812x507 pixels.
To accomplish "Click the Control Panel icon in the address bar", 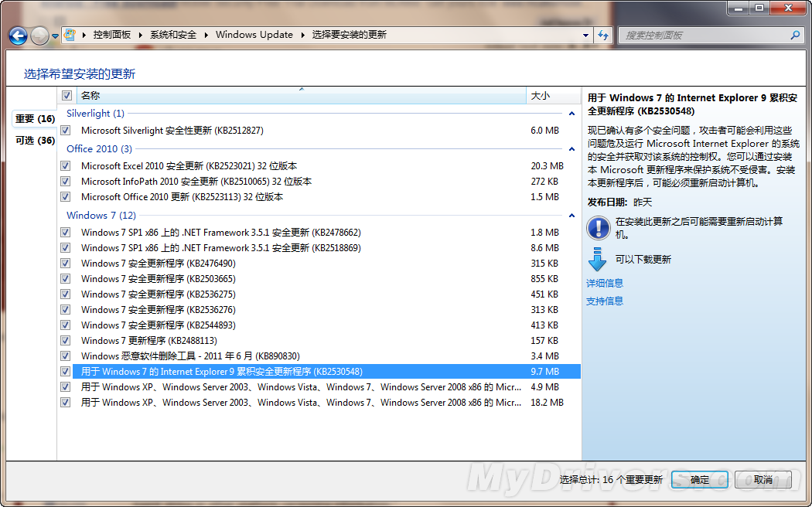I will [x=70, y=35].
